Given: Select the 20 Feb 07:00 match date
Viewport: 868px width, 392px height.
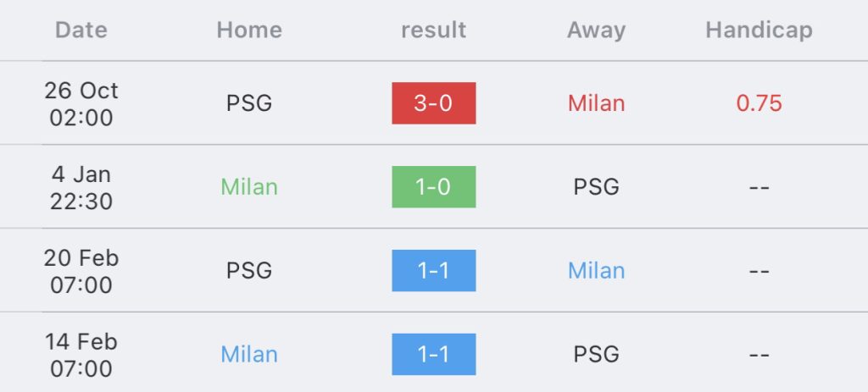Looking at the screenshot, I should coord(81,271).
